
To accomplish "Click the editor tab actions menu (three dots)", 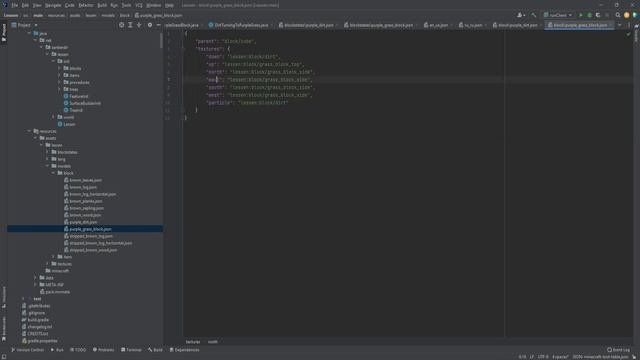I will pos(629,25).
